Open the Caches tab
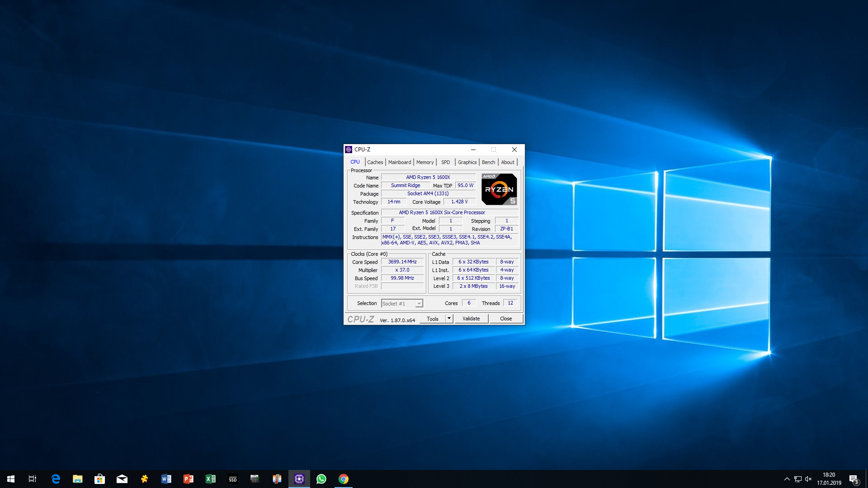 (x=375, y=162)
